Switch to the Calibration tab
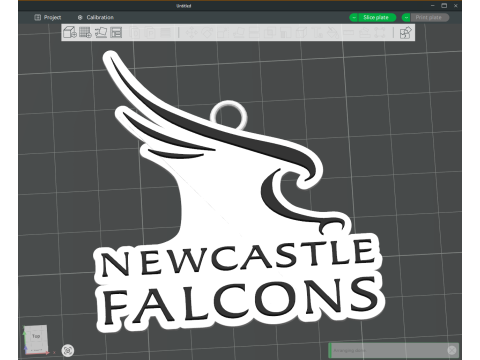 click(x=96, y=17)
